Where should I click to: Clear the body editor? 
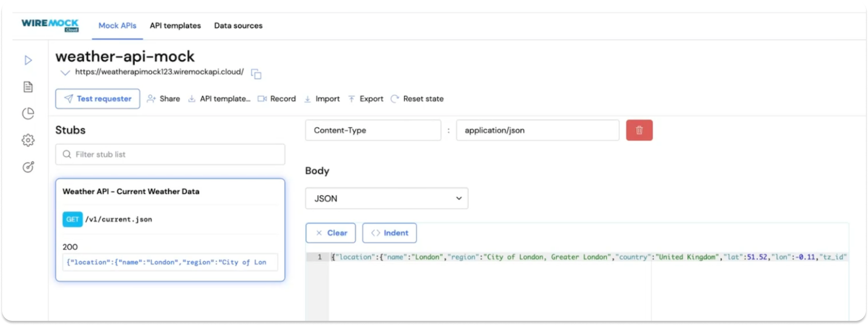click(x=331, y=233)
